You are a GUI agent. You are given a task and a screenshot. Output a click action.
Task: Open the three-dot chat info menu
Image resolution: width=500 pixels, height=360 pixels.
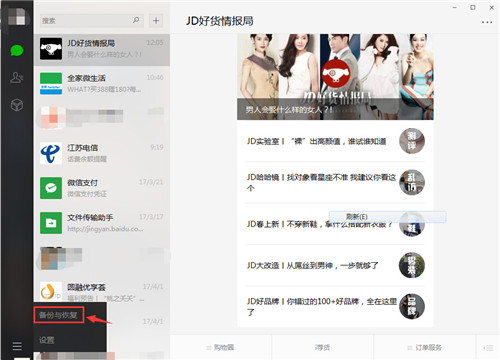(x=487, y=22)
